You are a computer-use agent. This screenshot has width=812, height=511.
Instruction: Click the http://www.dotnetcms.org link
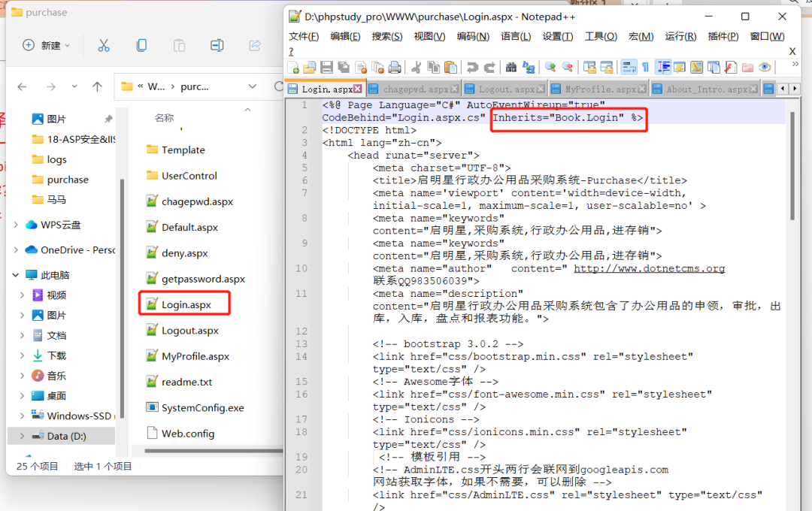click(x=650, y=268)
